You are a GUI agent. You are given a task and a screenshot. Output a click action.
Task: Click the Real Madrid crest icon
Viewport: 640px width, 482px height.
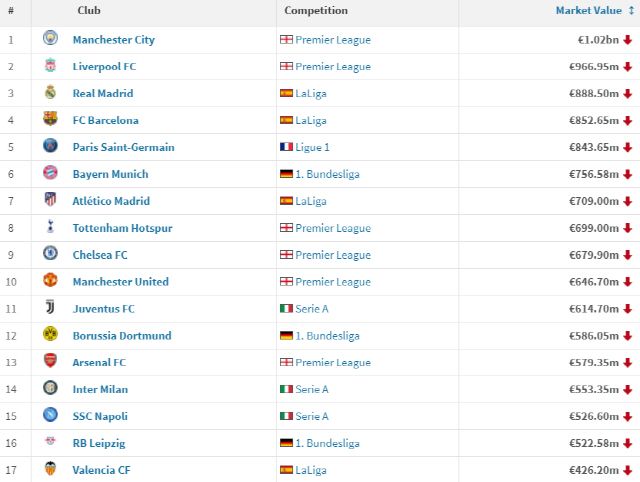pos(50,93)
